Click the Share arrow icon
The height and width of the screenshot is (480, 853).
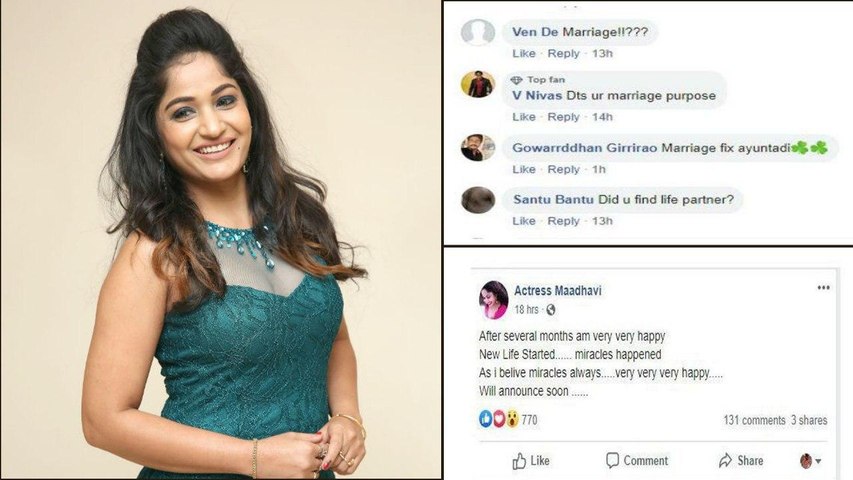coord(725,460)
